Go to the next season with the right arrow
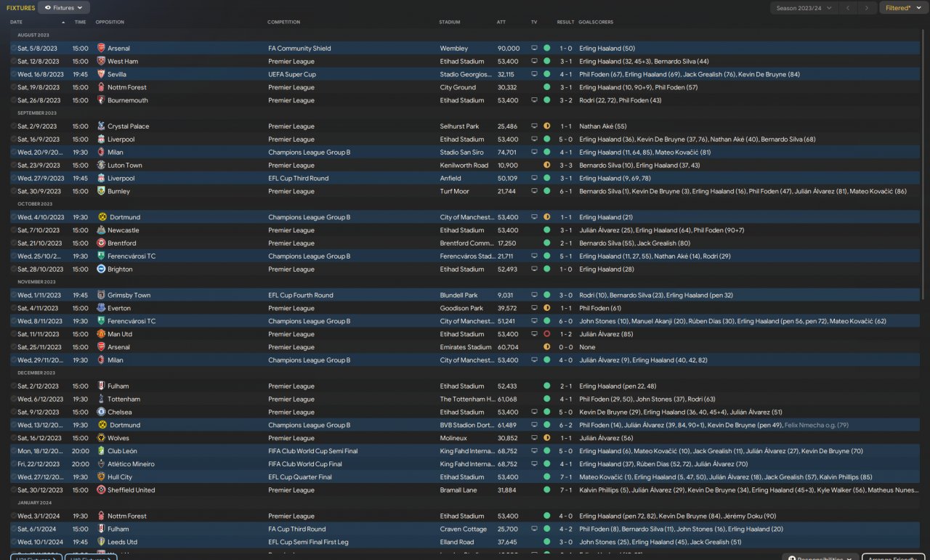 point(867,8)
